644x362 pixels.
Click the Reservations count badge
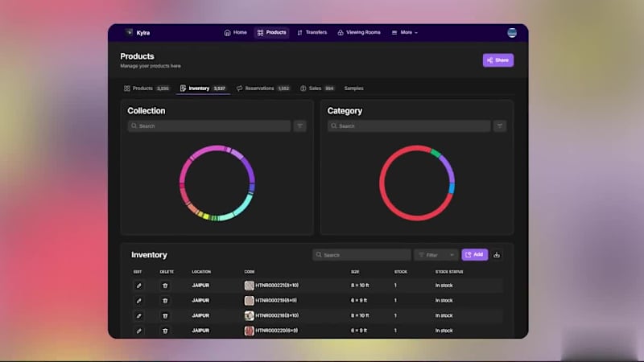(x=283, y=88)
